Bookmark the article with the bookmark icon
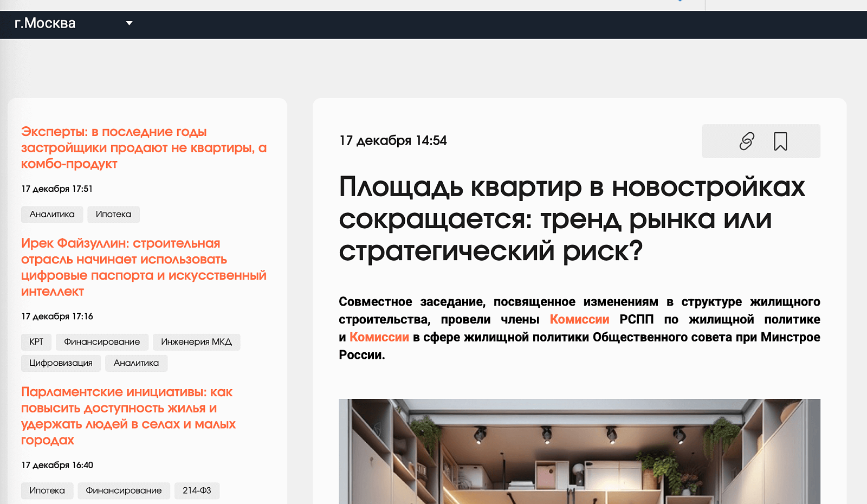 click(x=779, y=141)
